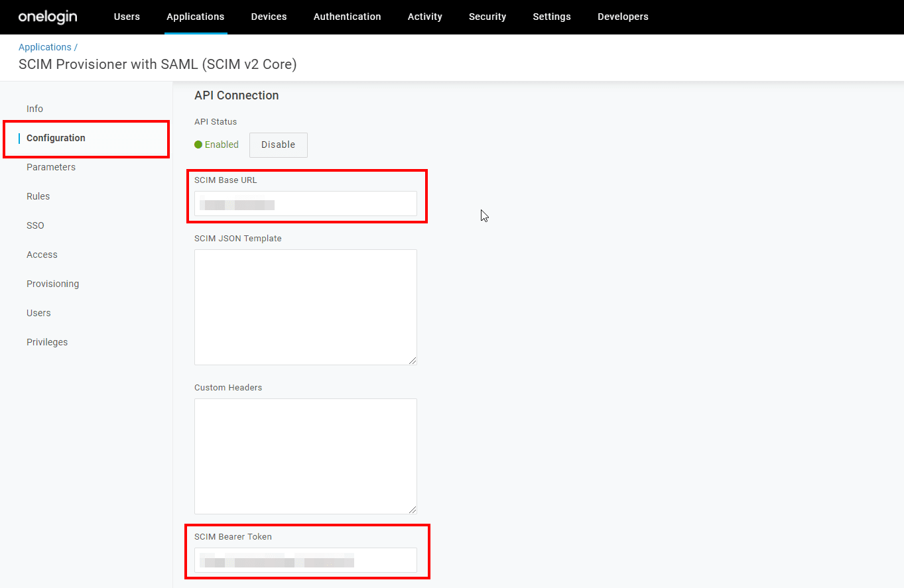904x588 pixels.
Task: View the Privileges tab
Action: [x=47, y=342]
